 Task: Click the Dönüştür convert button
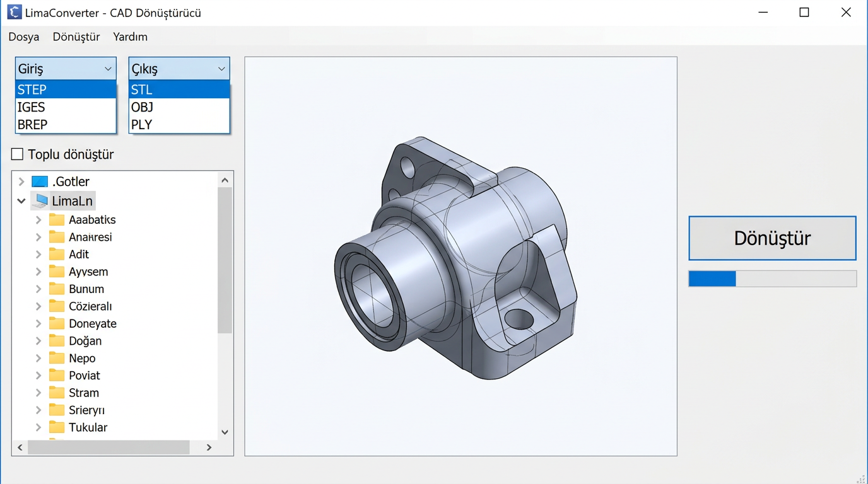[x=772, y=238]
